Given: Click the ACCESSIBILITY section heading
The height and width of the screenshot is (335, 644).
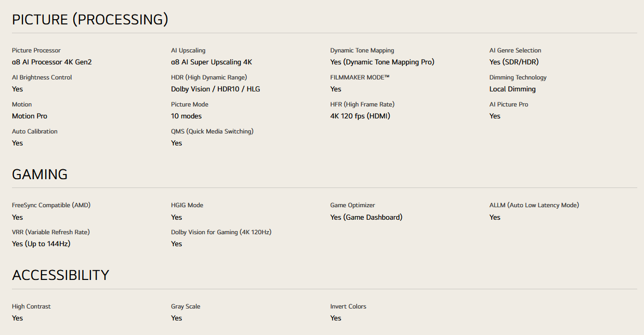Looking at the screenshot, I should pos(60,275).
